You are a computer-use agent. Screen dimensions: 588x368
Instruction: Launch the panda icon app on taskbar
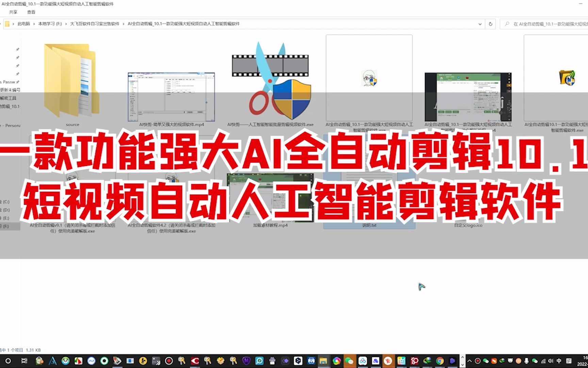point(66,361)
